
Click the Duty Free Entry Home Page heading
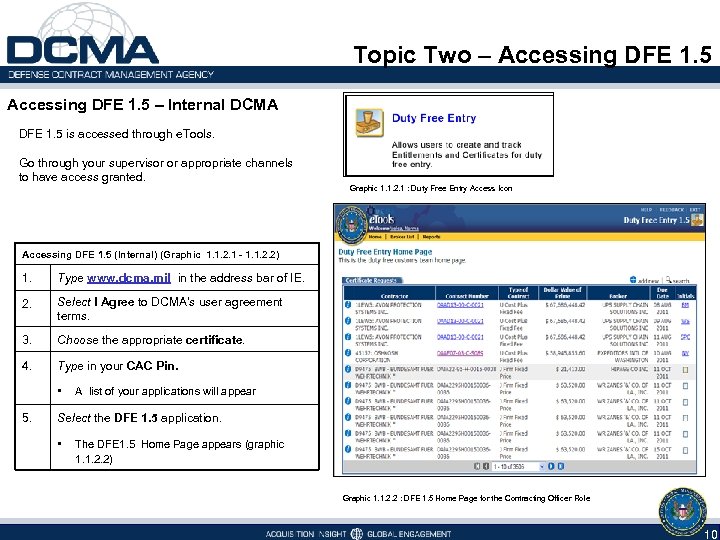pyautogui.click(x=385, y=252)
